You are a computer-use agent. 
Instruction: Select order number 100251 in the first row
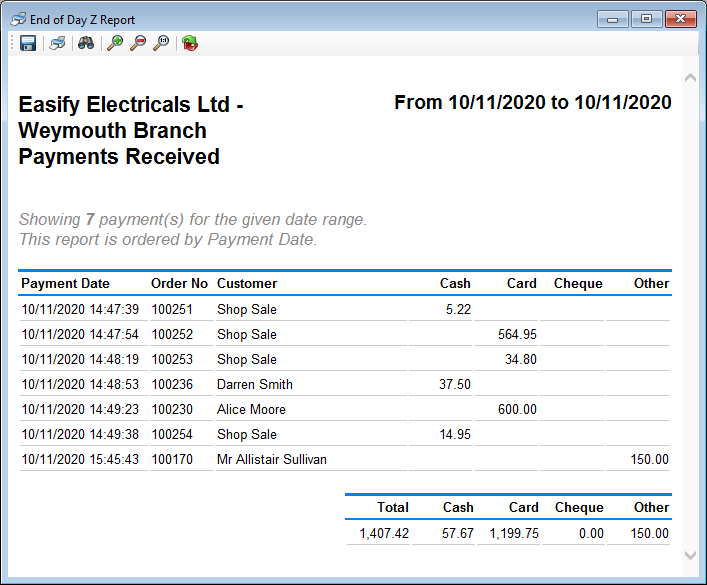click(x=172, y=309)
